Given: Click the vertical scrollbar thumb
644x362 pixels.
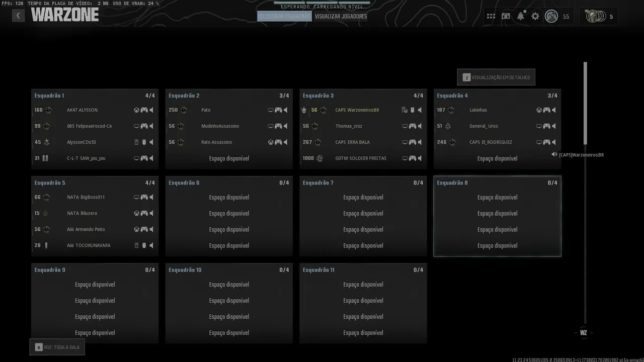Looking at the screenshot, I should click(x=585, y=103).
